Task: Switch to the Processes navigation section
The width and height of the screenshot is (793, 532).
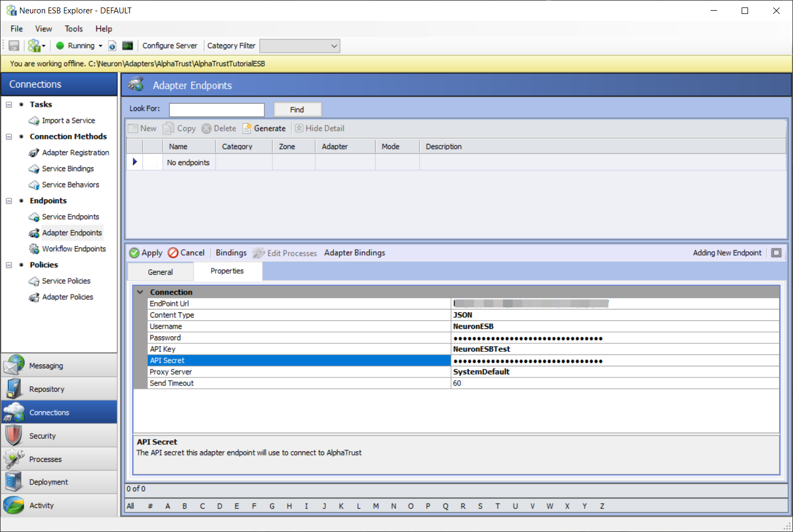Action: click(x=59, y=459)
